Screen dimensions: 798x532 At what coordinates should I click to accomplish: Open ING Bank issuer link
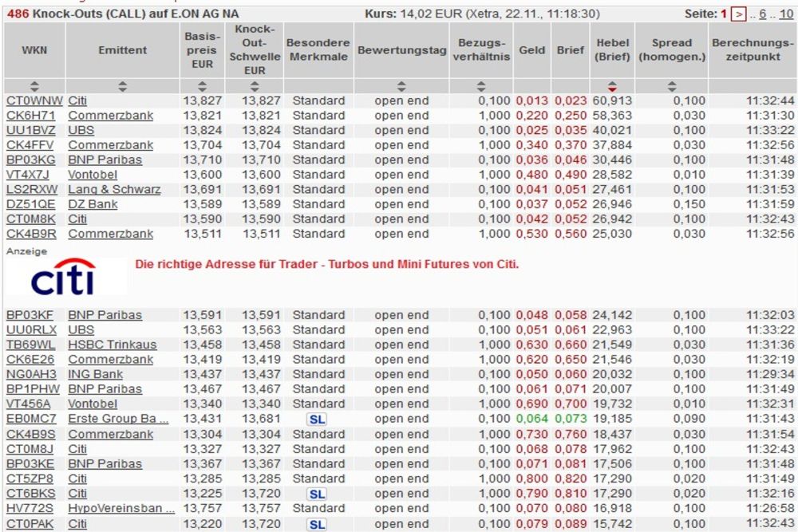click(96, 374)
